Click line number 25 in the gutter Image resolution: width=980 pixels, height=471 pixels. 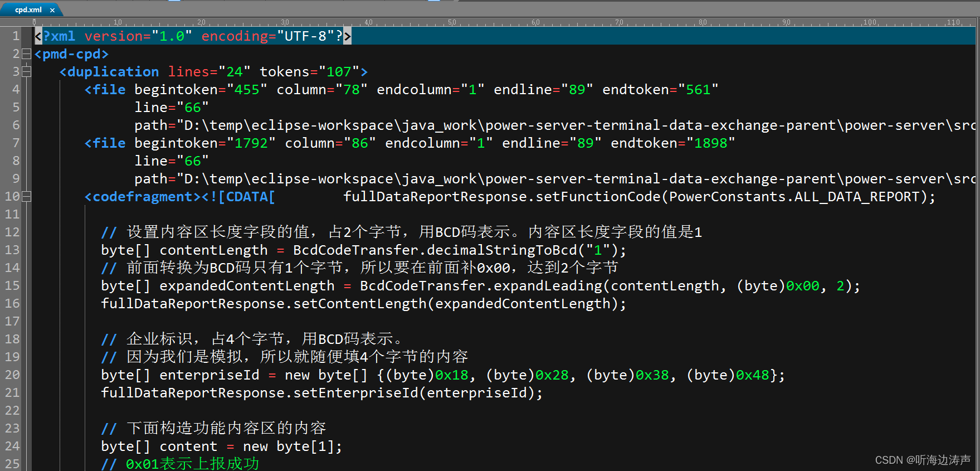12,464
